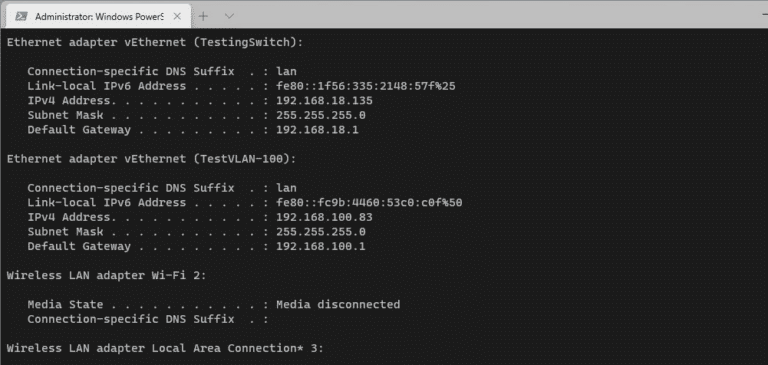Viewport: 768px width, 365px height.
Task: Minimize the terminal window
Action: [x=763, y=15]
